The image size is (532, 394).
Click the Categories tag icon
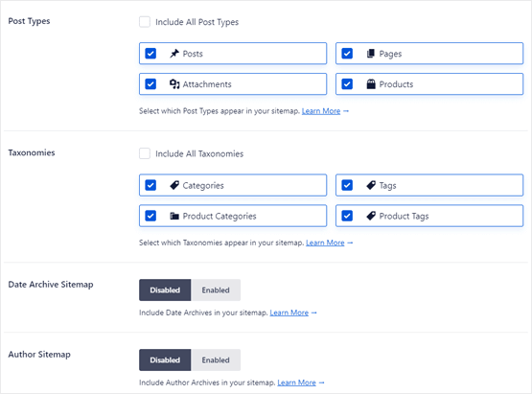pyautogui.click(x=174, y=185)
